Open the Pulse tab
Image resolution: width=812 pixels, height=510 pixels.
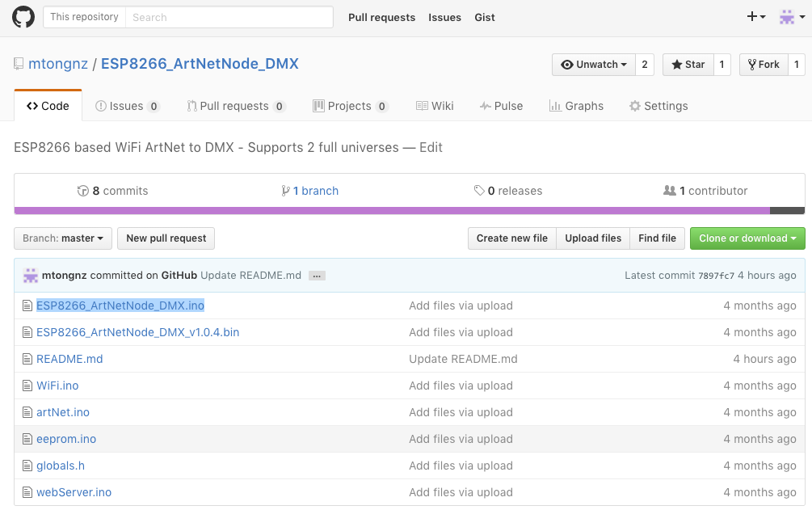(501, 106)
